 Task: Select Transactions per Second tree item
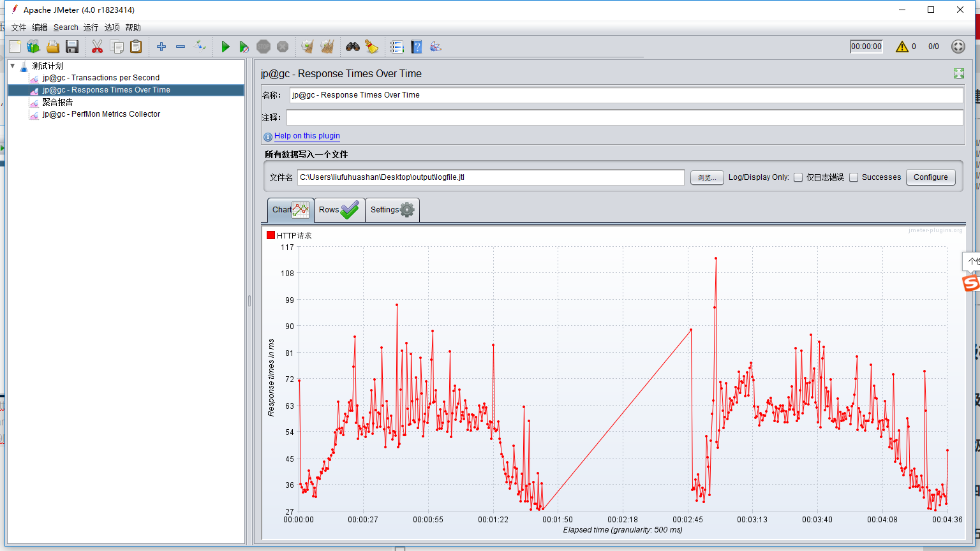point(101,78)
